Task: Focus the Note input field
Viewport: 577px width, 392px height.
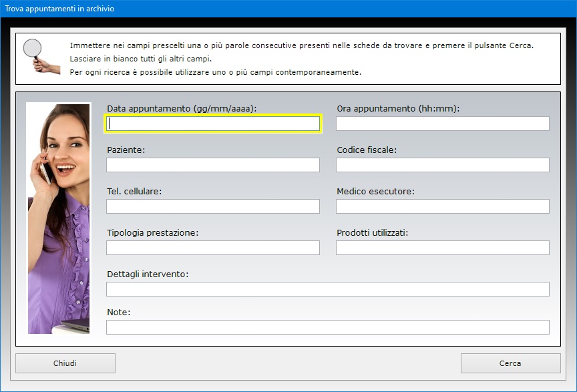Action: [x=328, y=327]
